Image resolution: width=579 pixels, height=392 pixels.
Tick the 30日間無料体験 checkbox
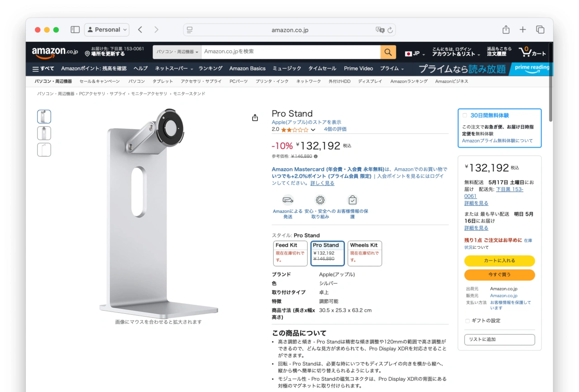pyautogui.click(x=465, y=115)
